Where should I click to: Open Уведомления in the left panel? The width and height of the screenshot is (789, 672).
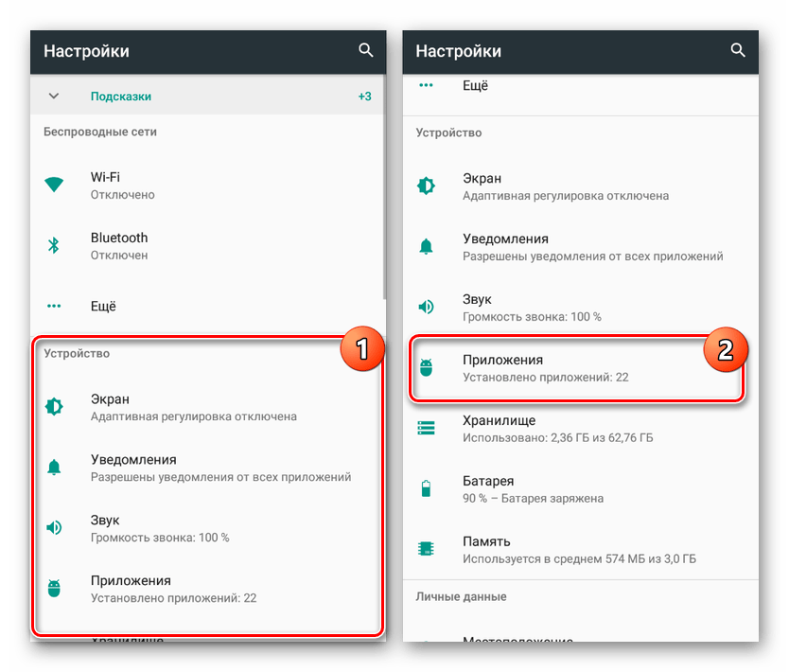click(208, 468)
